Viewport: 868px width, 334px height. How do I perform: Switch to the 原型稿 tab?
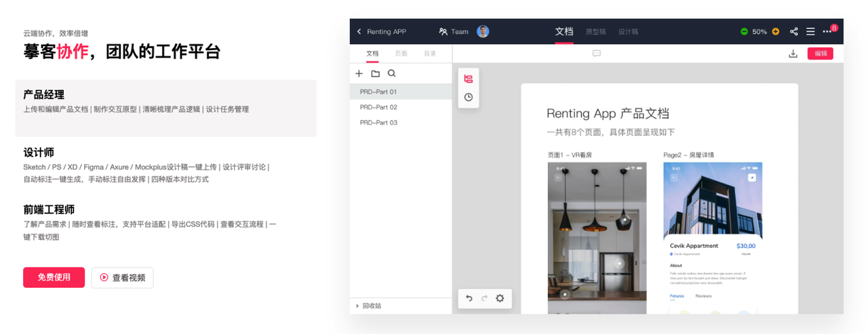tap(596, 32)
